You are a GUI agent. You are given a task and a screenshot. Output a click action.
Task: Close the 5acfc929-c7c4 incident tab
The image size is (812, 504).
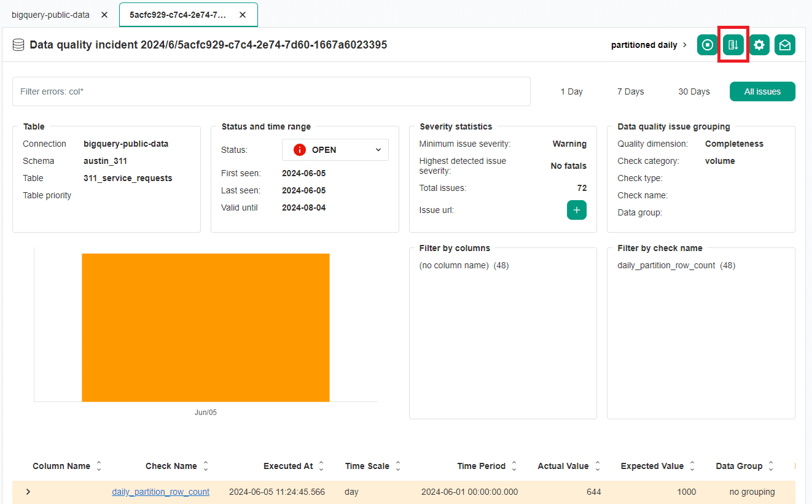coord(243,15)
